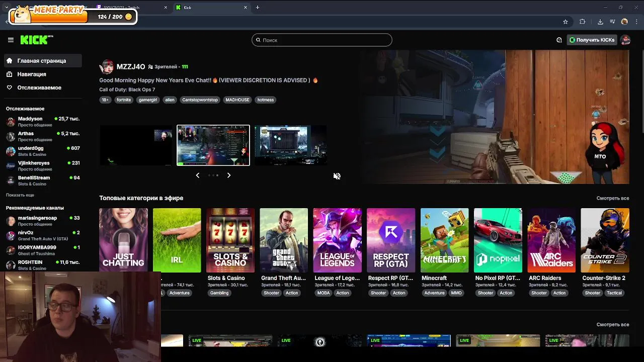Screen dimensions: 644x362
Task: Open browser extensions puzzle icon
Action: point(583,22)
